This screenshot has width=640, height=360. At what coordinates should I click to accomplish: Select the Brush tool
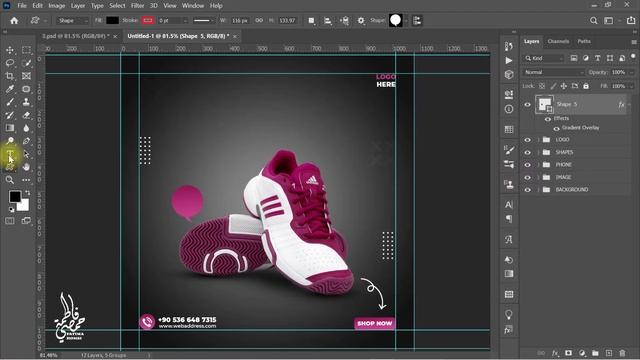coord(10,102)
